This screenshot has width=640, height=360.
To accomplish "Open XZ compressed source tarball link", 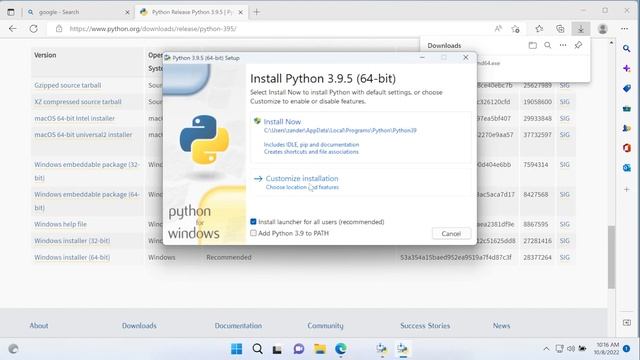I will (x=78, y=102).
